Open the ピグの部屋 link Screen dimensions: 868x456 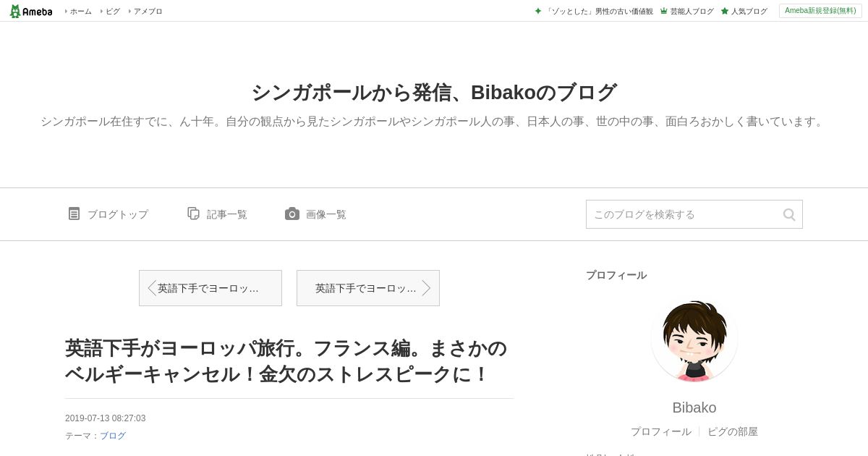pos(733,431)
